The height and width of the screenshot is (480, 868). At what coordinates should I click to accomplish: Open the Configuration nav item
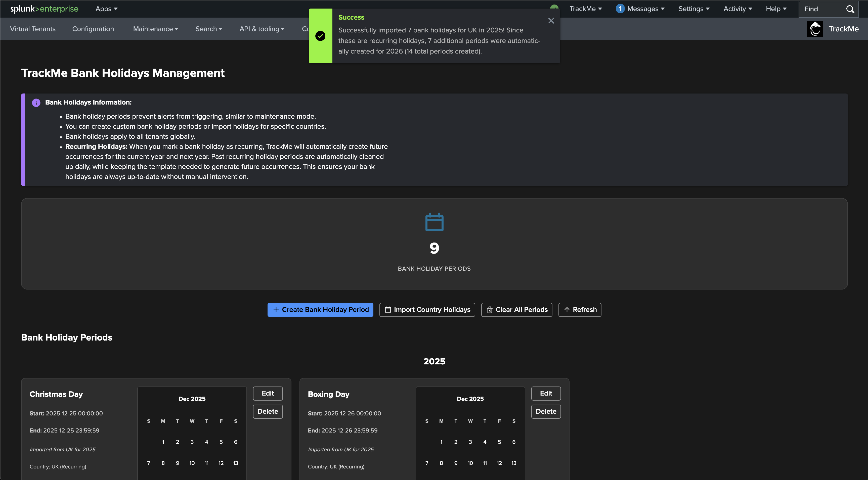[x=93, y=29]
